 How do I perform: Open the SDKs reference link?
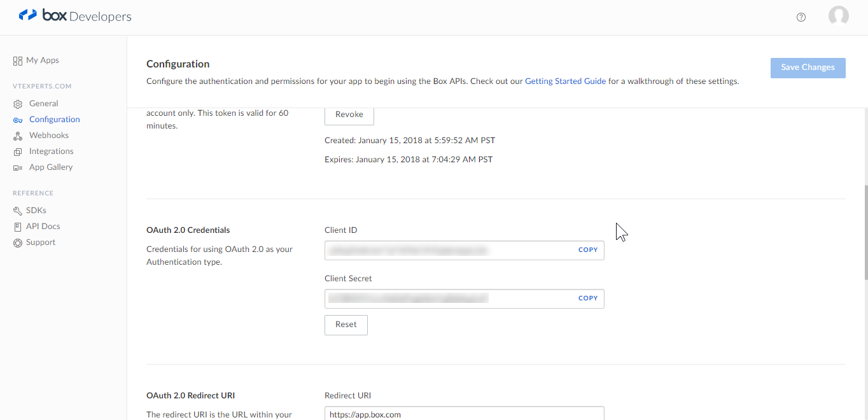click(x=36, y=211)
